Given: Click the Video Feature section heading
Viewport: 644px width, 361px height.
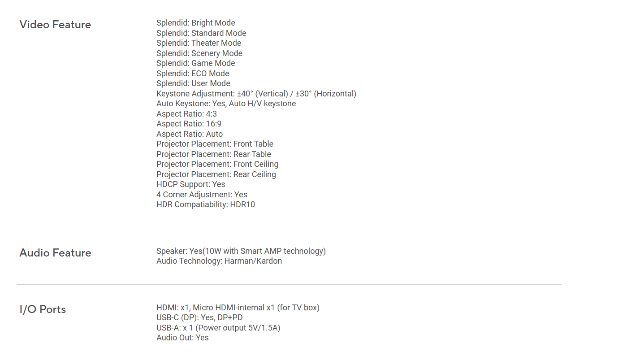Looking at the screenshot, I should [55, 25].
